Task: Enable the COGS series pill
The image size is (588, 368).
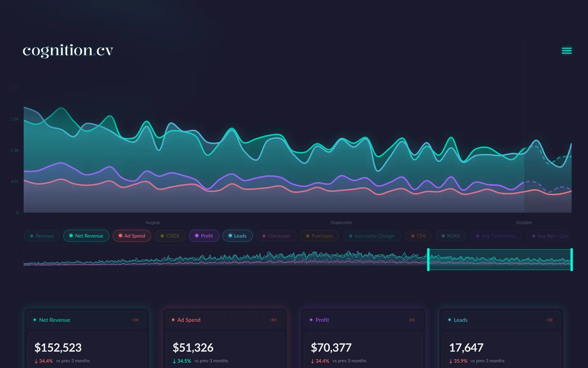Action: 170,236
